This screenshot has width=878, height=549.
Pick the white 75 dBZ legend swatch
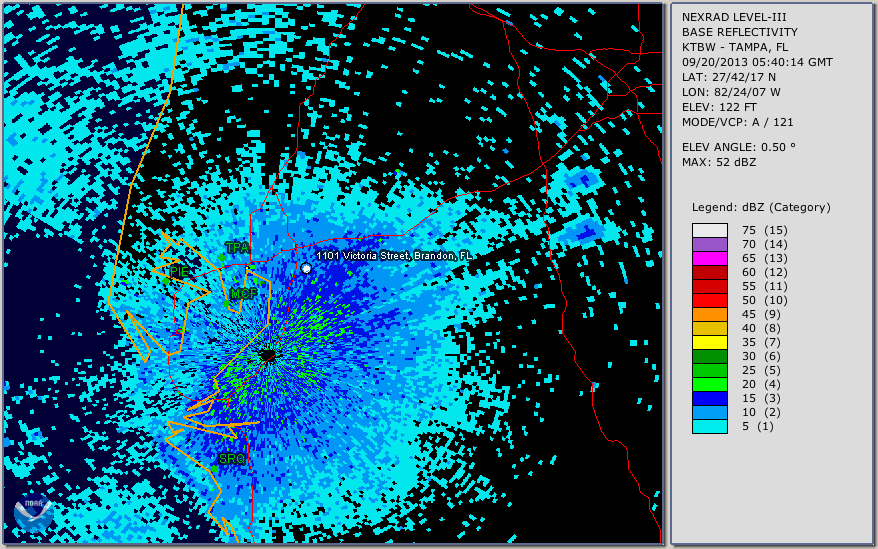709,230
